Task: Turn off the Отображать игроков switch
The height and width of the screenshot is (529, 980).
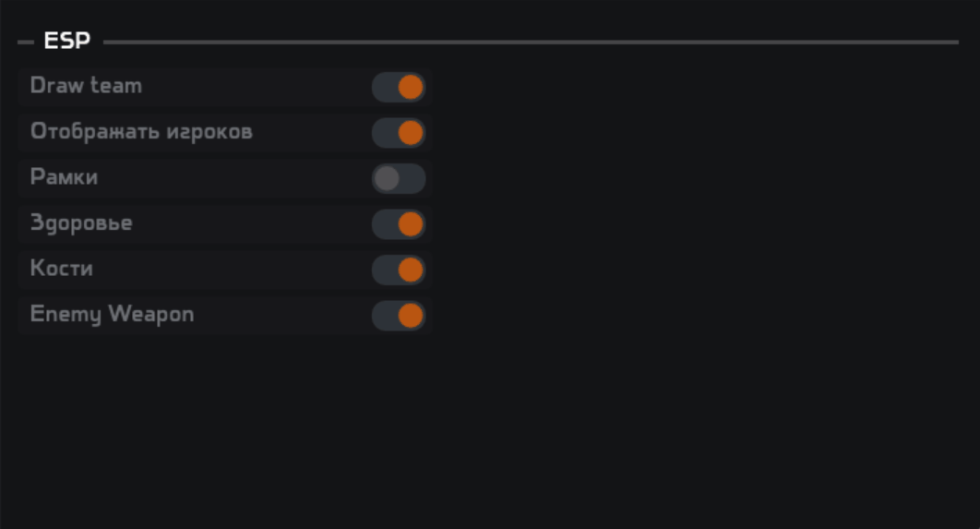Action: (399, 133)
